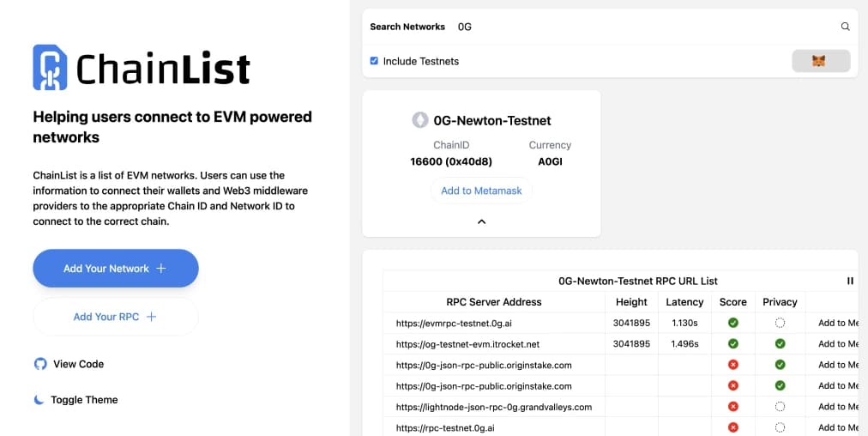Add lightnode grandvalleys RPC to Metamask

838,407
